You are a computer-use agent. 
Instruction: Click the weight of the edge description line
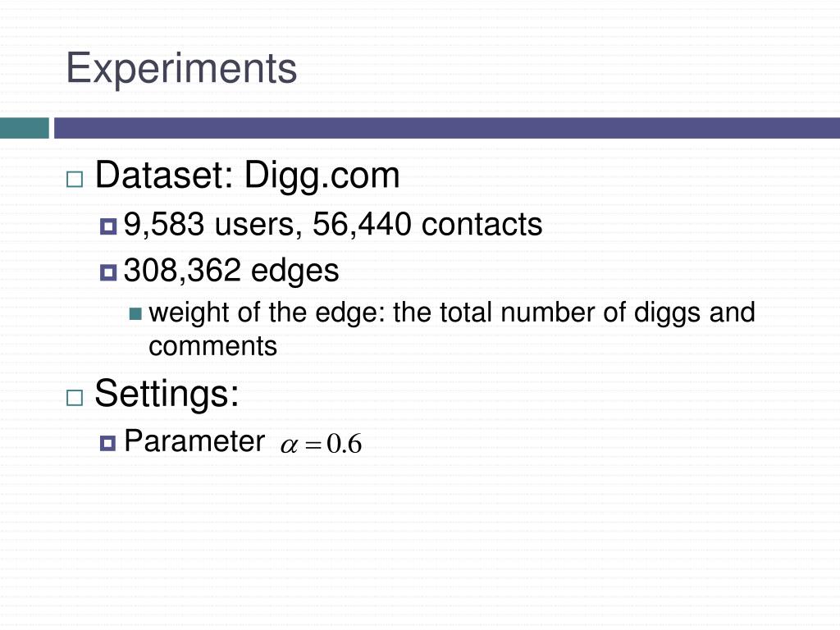tap(452, 313)
